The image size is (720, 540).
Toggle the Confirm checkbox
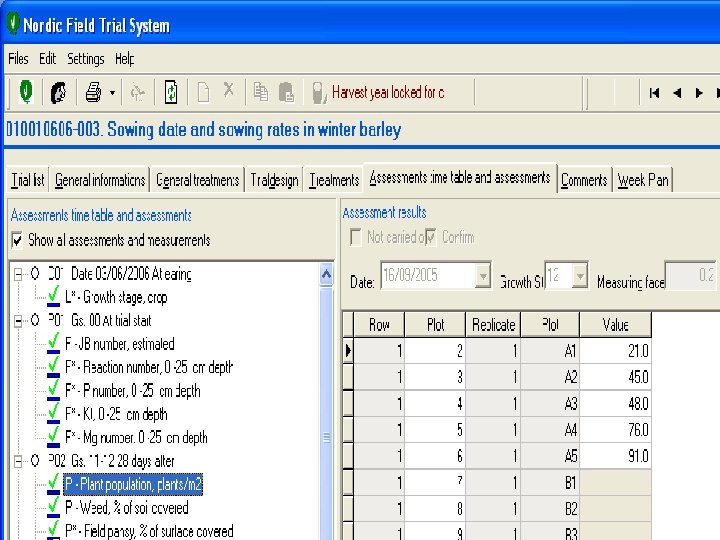430,237
